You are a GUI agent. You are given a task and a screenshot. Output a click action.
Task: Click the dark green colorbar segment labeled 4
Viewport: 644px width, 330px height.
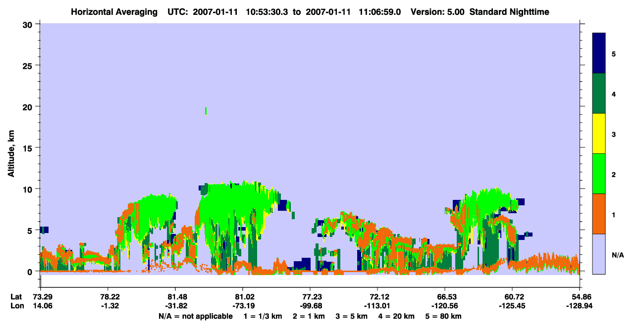point(599,94)
